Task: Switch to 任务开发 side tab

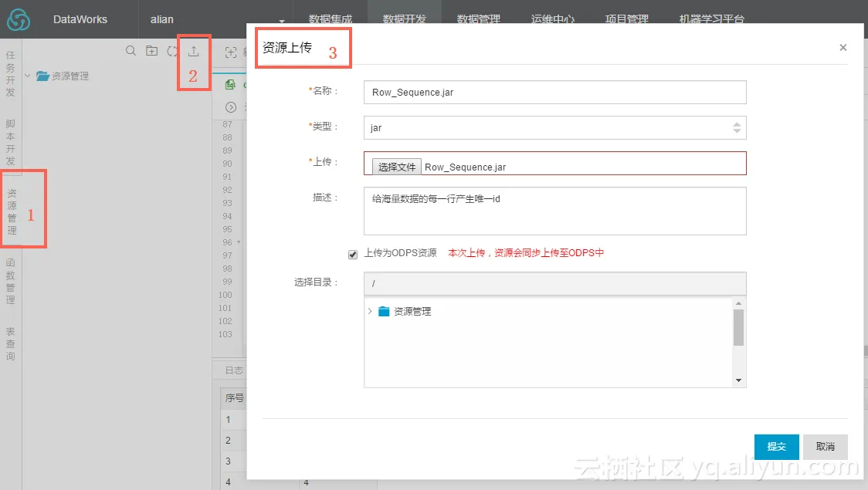Action: pos(11,73)
